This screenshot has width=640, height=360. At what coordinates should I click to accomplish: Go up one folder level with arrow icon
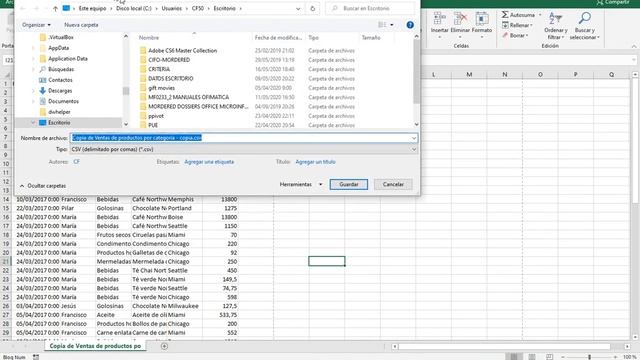[x=55, y=8]
